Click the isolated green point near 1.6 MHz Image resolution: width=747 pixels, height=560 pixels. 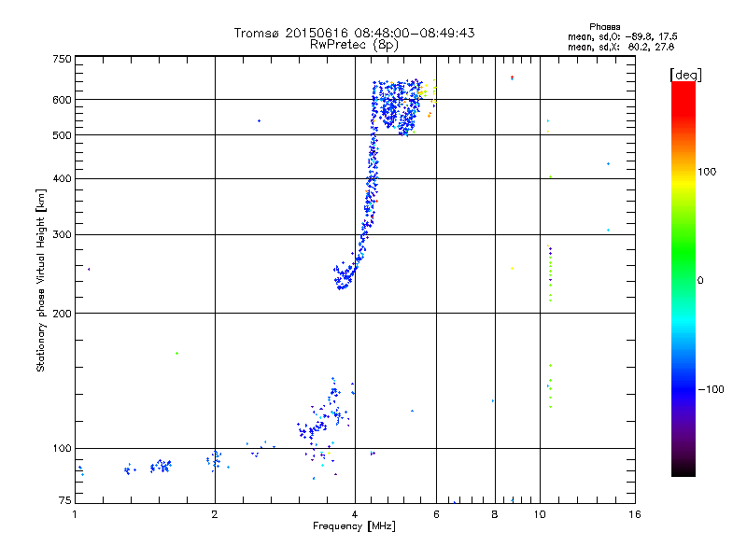pyautogui.click(x=176, y=354)
